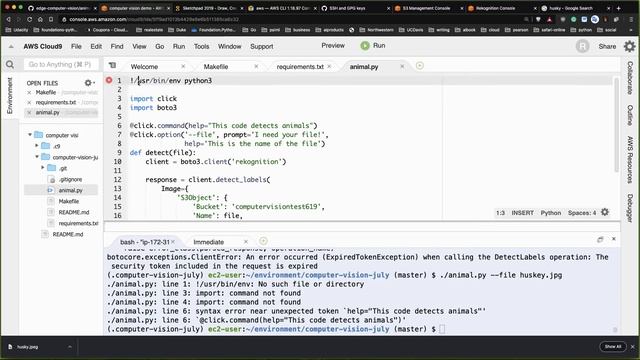Switch to the Welcome tab

pyautogui.click(x=144, y=67)
